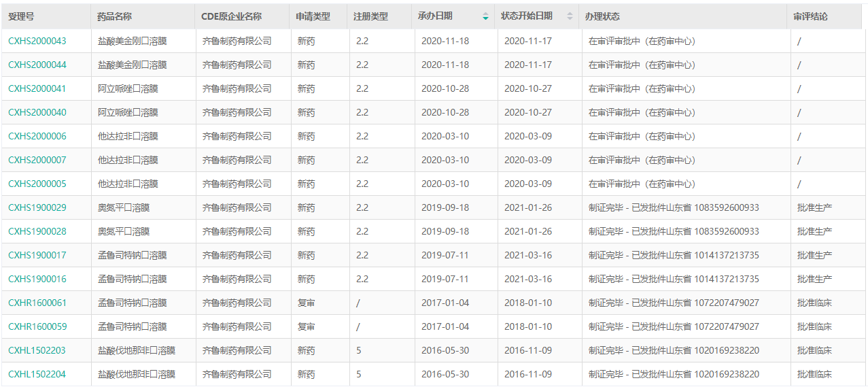Open record CXHS1900029
This screenshot has width=868, height=389.
(37, 207)
